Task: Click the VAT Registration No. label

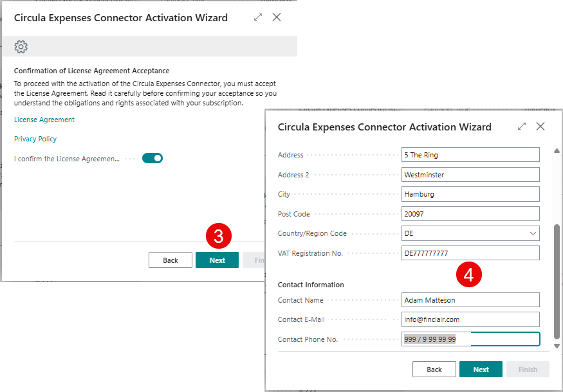Action: (x=310, y=253)
